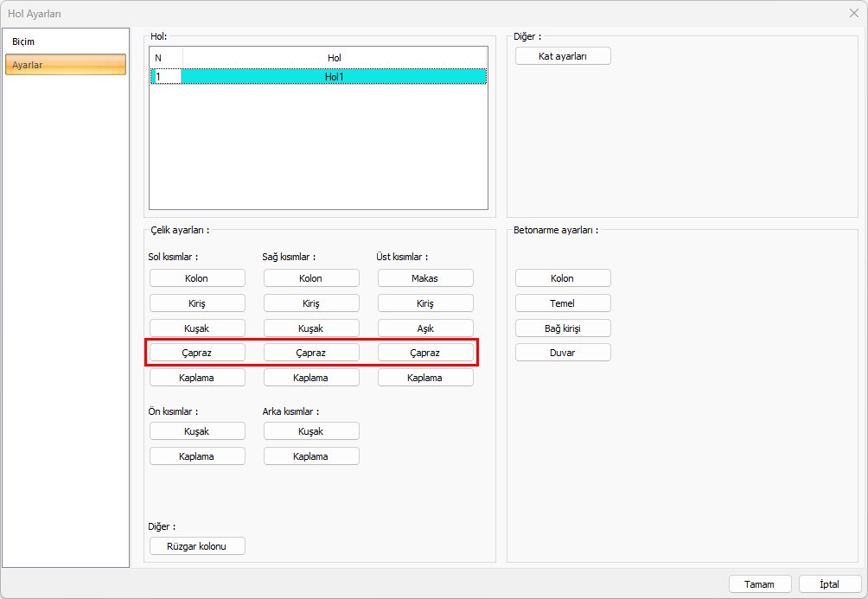Select the Hol1 row in list
Screen dimensions: 868x599
(333, 77)
